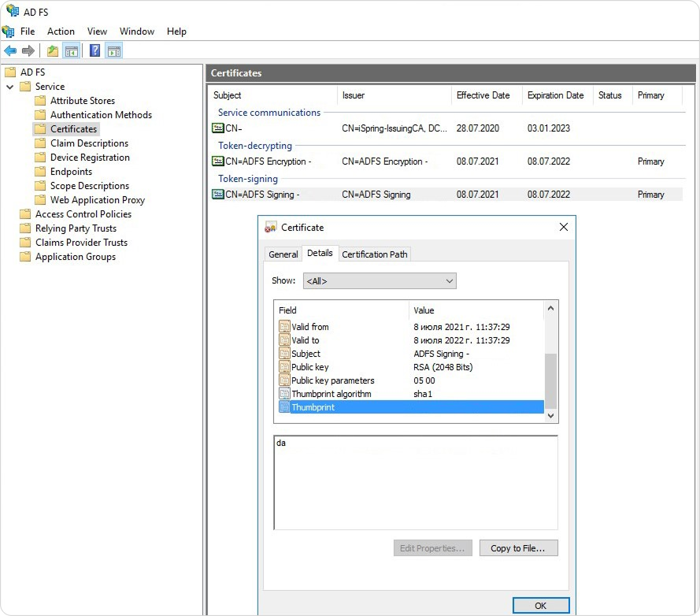
Task: Click the Forward arrow toolbar icon
Action: click(x=28, y=51)
